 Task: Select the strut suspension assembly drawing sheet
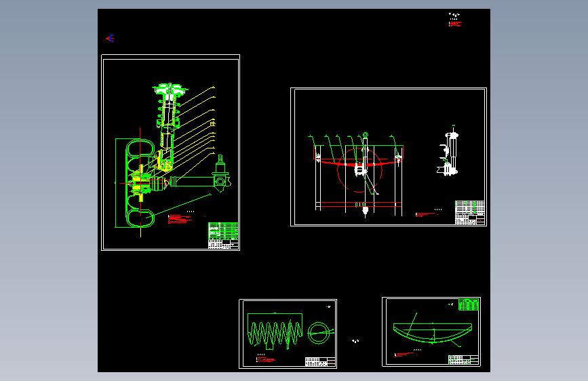[x=171, y=153]
